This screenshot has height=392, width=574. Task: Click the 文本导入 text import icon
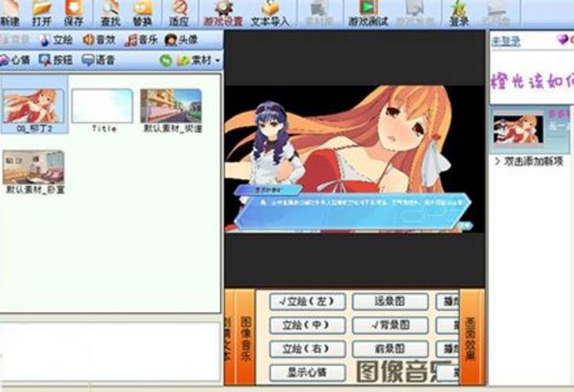click(x=270, y=13)
